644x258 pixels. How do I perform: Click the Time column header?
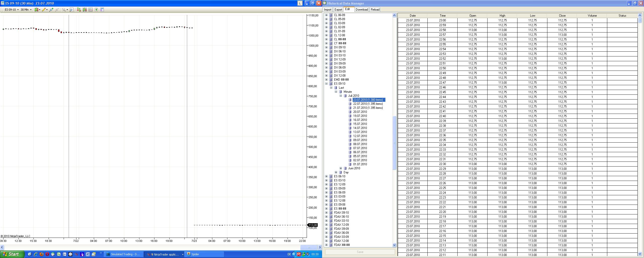click(x=442, y=16)
